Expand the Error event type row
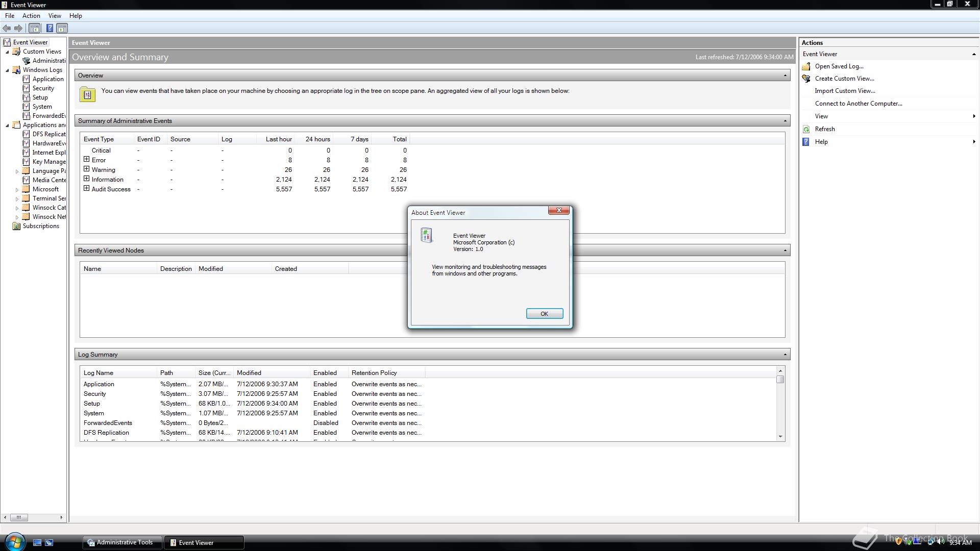980x551 pixels. (87, 160)
